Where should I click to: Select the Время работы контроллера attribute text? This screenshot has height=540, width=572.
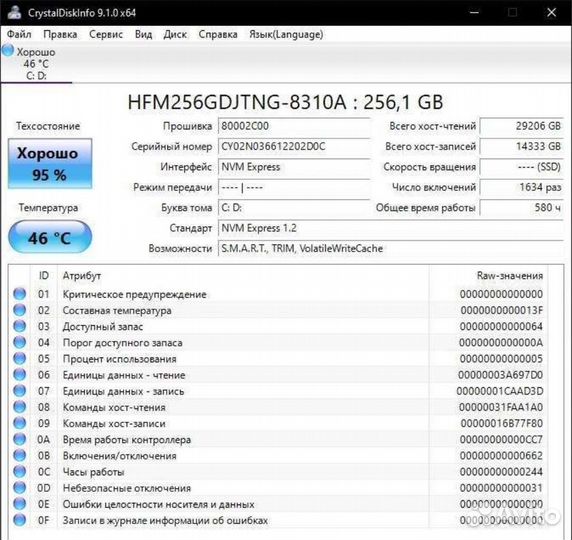coord(127,440)
